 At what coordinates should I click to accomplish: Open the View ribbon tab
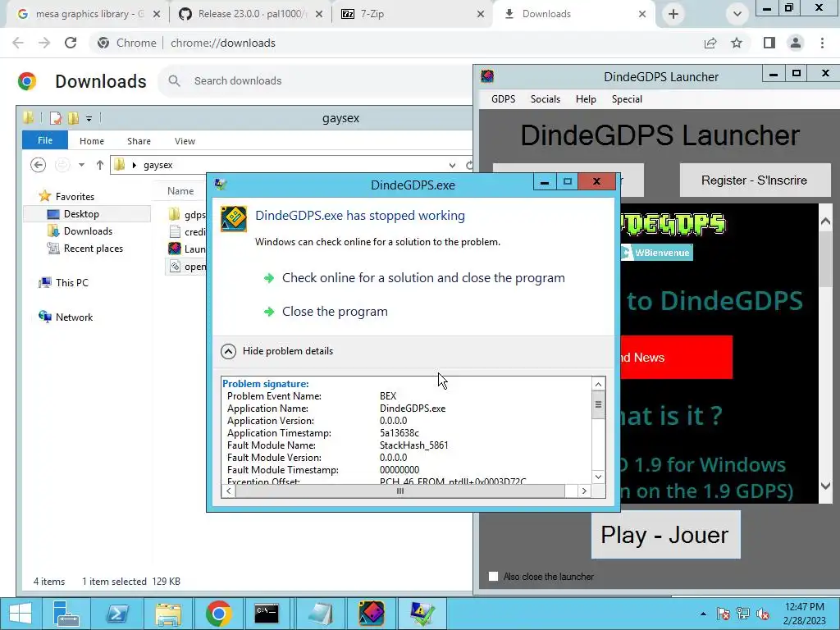185,141
